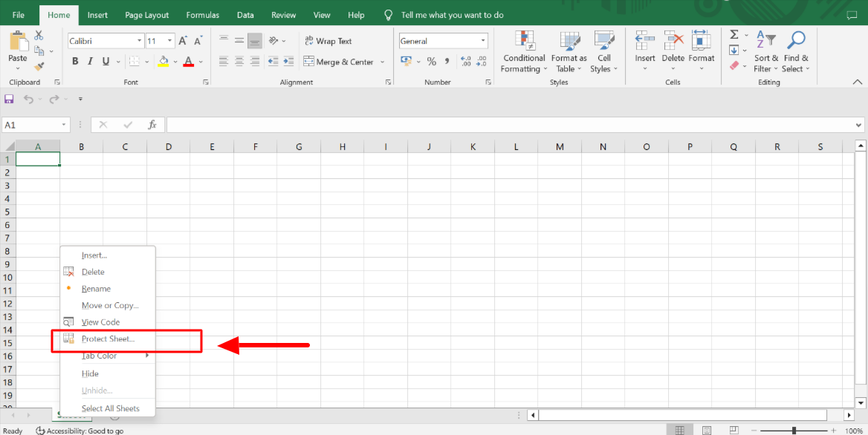Click the Redo arrow
The image size is (868, 435).
tap(54, 99)
